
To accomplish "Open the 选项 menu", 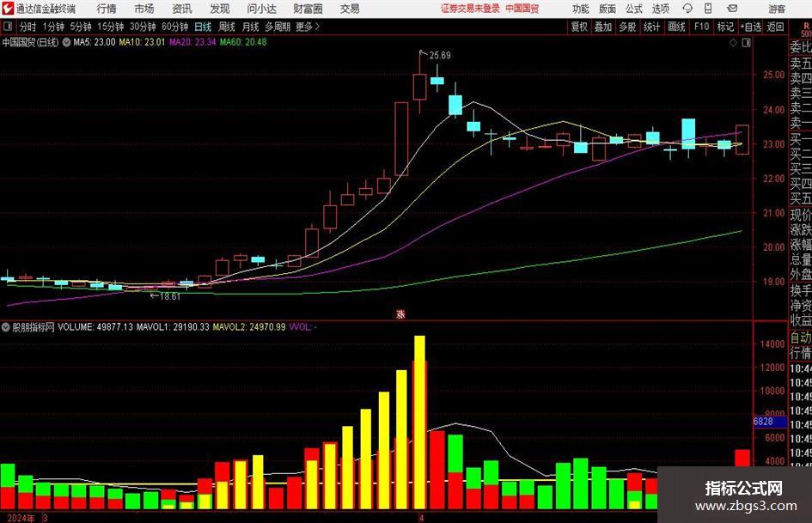I will (x=660, y=9).
